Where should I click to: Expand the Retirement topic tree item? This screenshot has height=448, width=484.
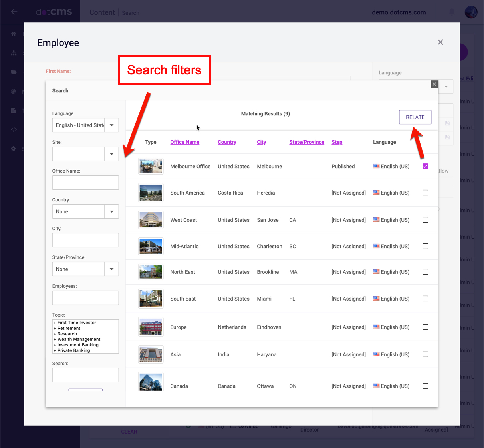click(x=55, y=329)
